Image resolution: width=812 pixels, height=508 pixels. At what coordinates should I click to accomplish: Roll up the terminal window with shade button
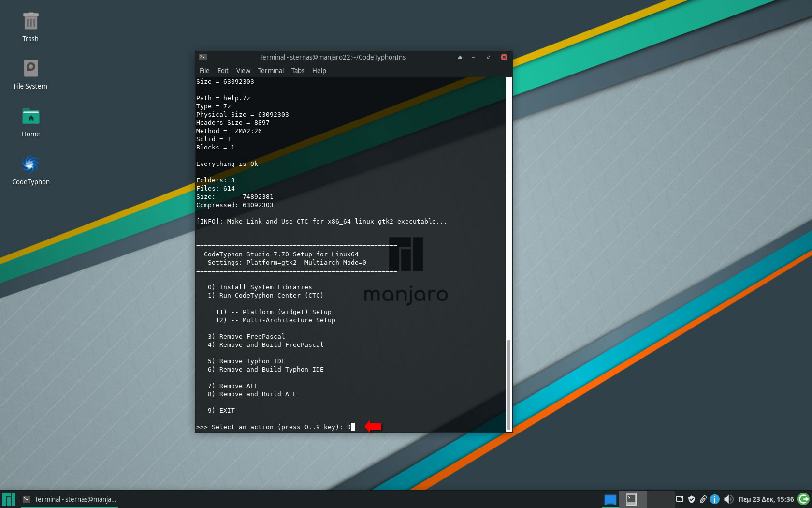pyautogui.click(x=460, y=57)
